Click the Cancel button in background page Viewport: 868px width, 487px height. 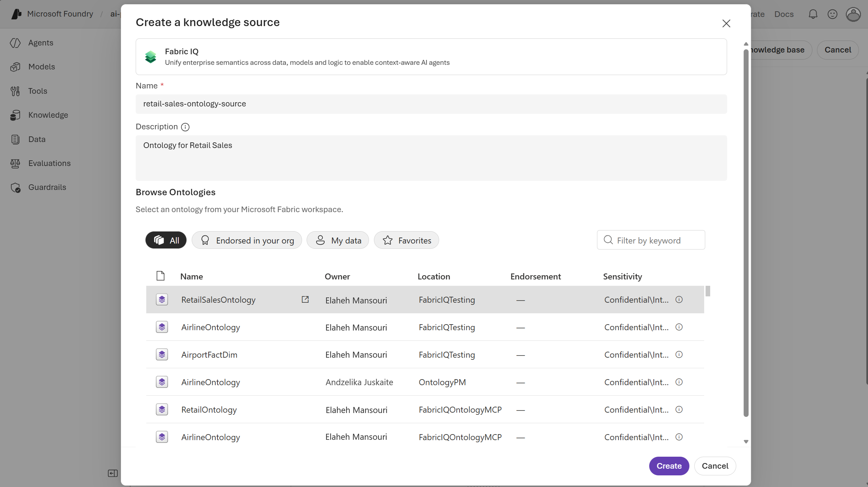pos(838,50)
